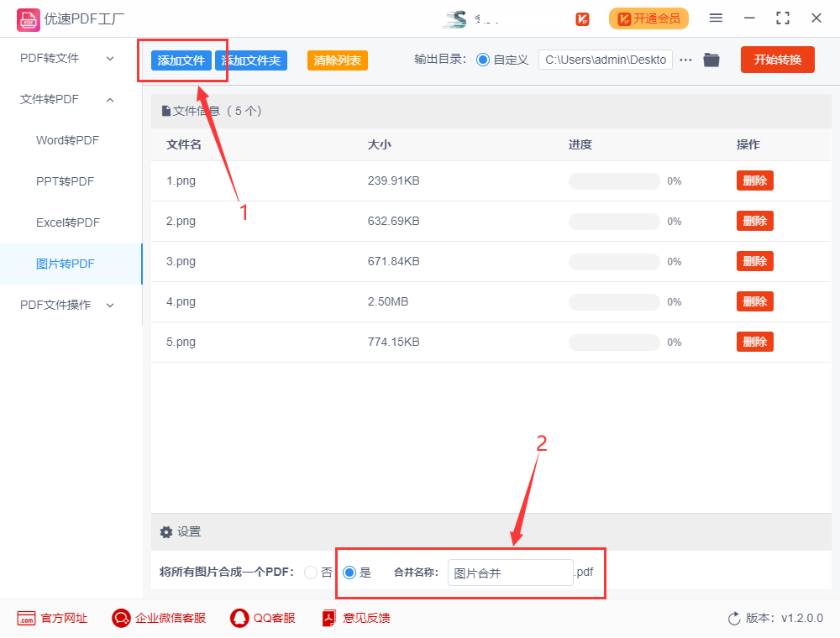Click the 意见反馈 PDF icon
The width and height of the screenshot is (840, 638).
click(x=329, y=618)
